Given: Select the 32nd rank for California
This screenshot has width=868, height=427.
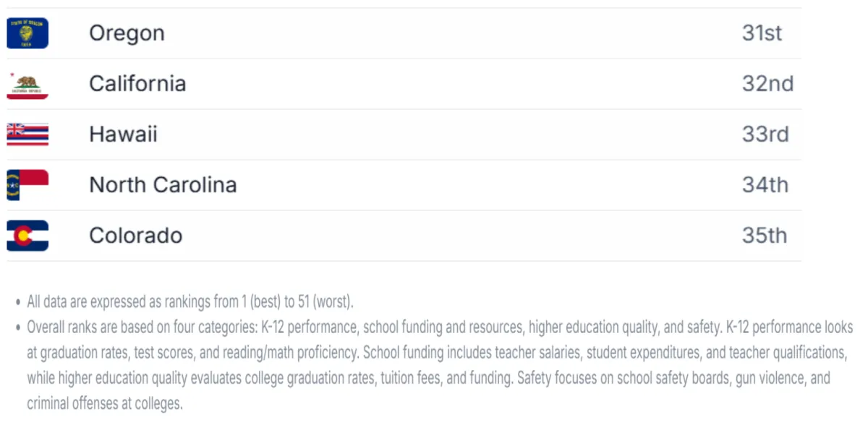Looking at the screenshot, I should tap(767, 84).
